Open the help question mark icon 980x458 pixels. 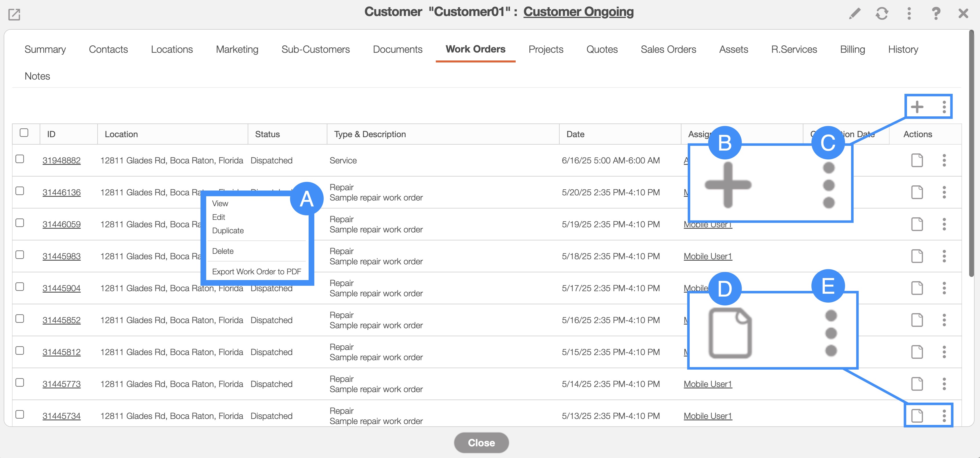[x=936, y=14]
